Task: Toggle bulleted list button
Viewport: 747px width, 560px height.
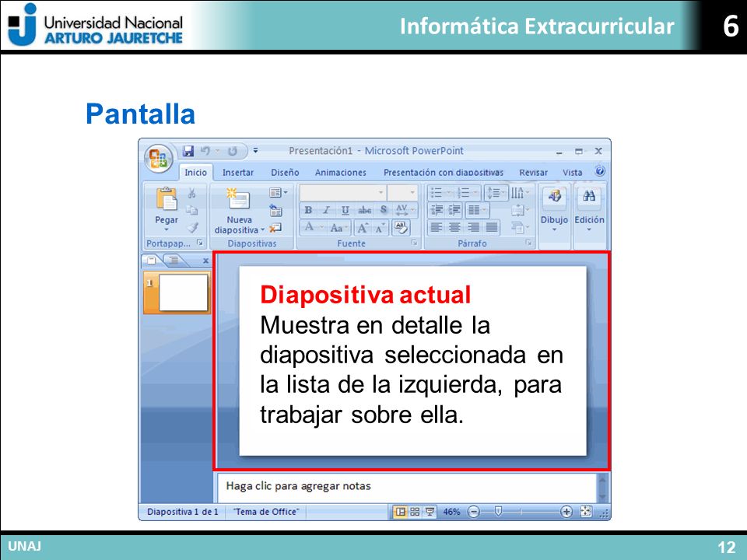Action: [440, 192]
